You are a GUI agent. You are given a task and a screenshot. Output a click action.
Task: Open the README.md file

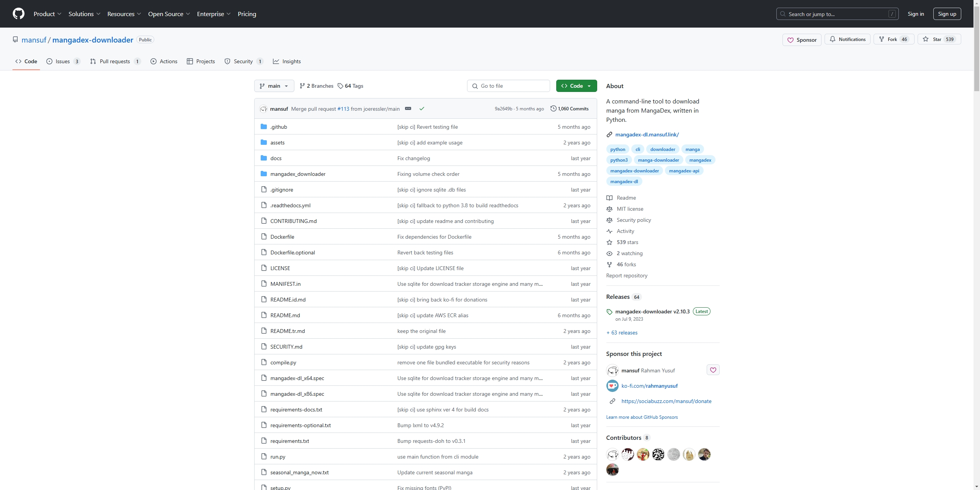pyautogui.click(x=285, y=315)
